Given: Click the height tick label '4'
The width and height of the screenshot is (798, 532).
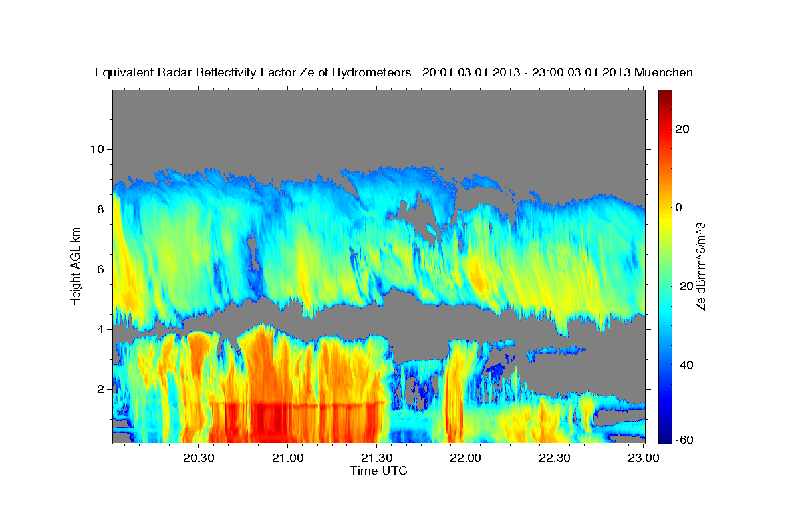Looking at the screenshot, I should pos(100,329).
